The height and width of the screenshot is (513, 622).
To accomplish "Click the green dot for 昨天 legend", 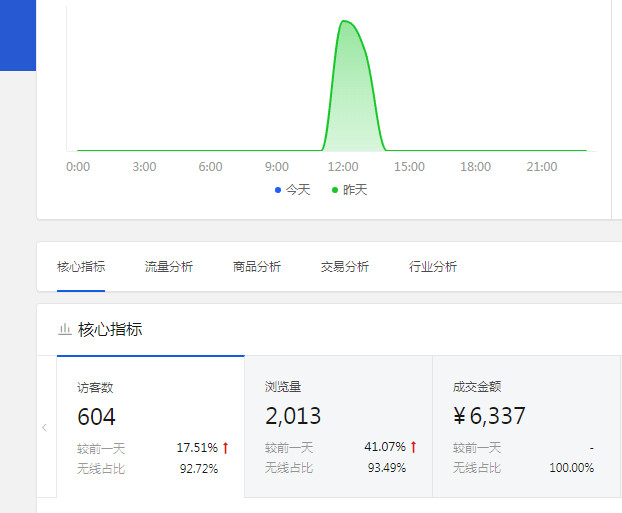I will (x=335, y=190).
